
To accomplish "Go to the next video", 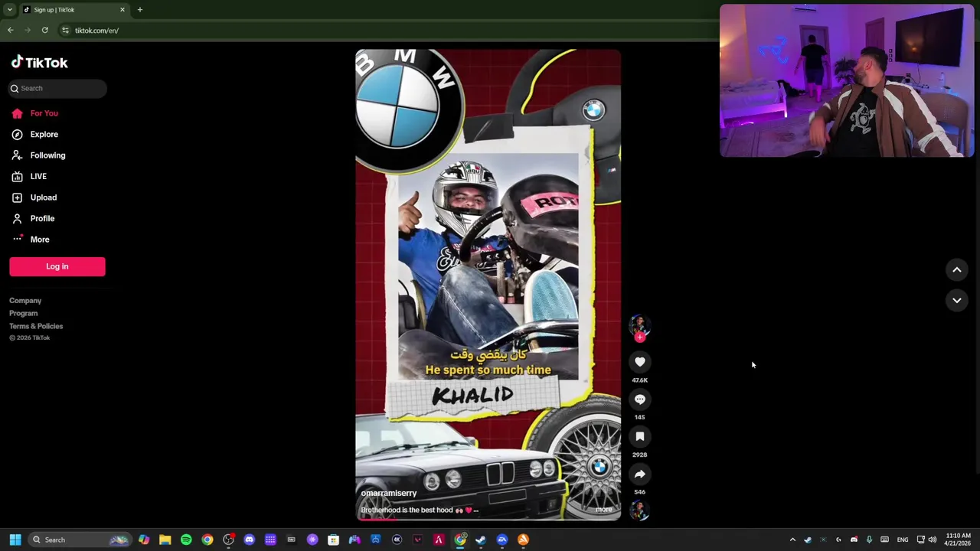I will 957,301.
